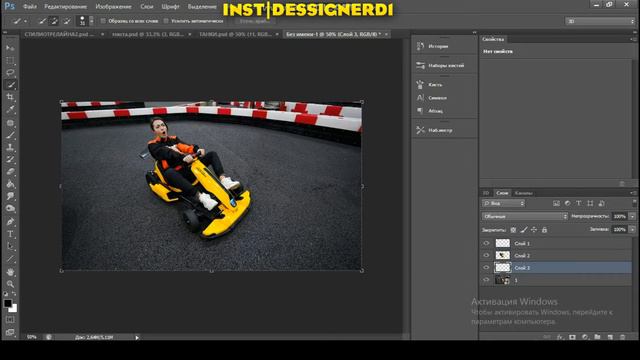This screenshot has height=360, width=640.
Task: Toggle Quick Mask mode icon
Action: tap(10, 320)
